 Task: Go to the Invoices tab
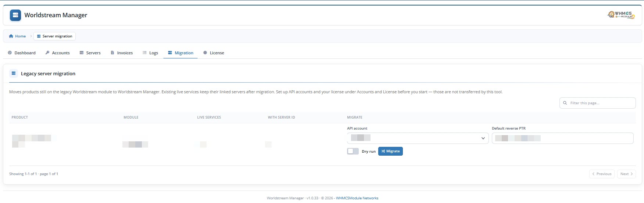122,53
